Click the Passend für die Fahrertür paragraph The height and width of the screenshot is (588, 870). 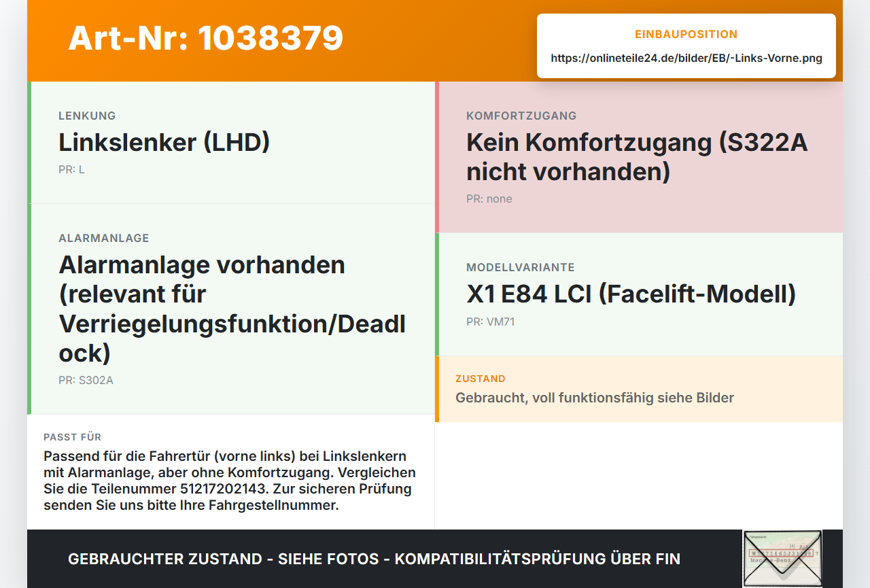pyautogui.click(x=230, y=481)
